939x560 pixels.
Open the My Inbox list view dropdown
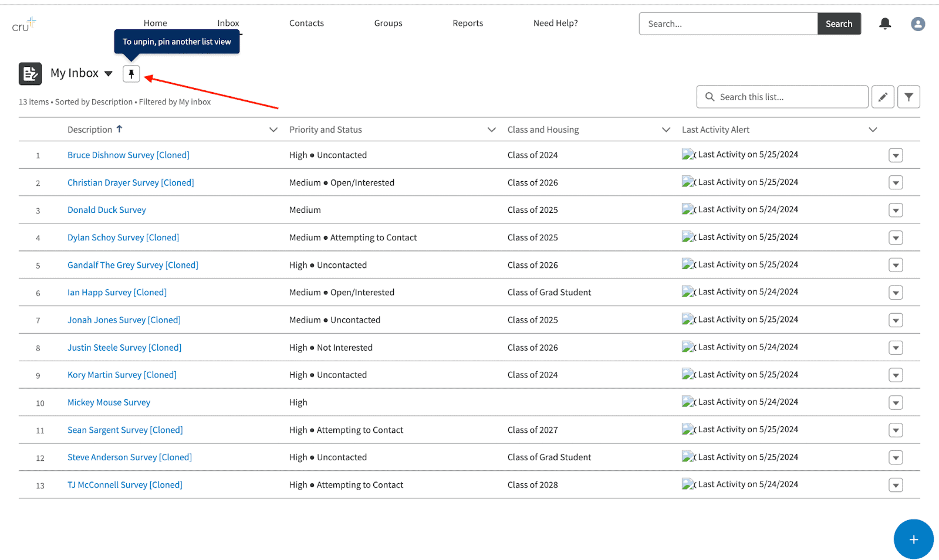pos(109,74)
